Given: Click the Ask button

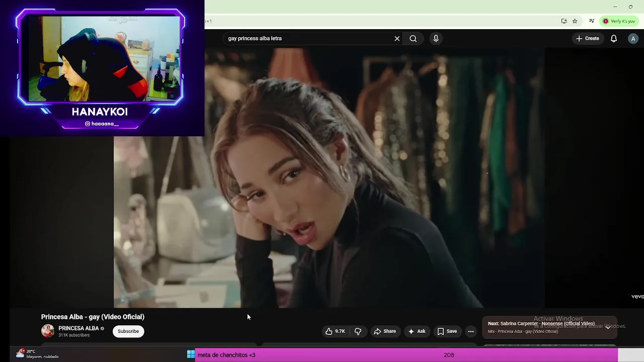Looking at the screenshot, I should pyautogui.click(x=417, y=331).
